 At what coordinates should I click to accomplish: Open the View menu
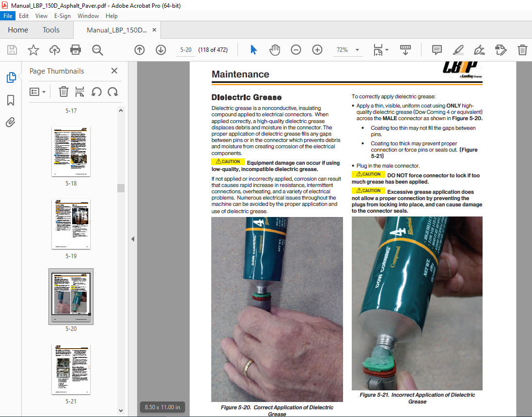(x=41, y=16)
